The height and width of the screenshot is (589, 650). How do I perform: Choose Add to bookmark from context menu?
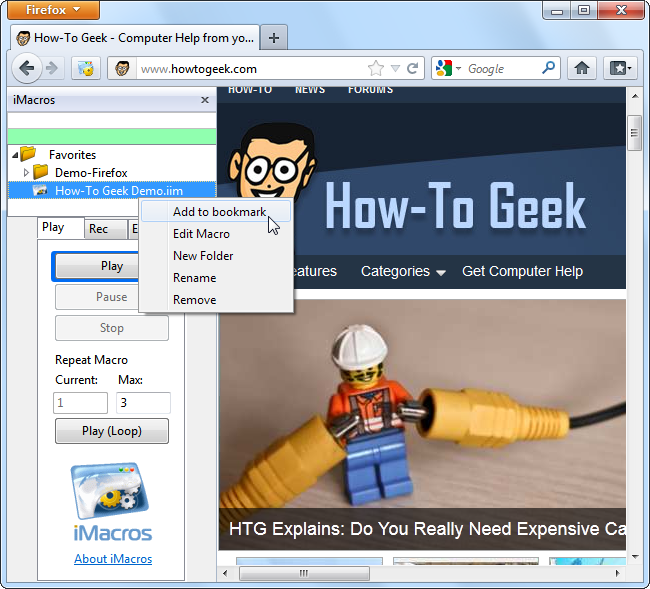click(216, 212)
